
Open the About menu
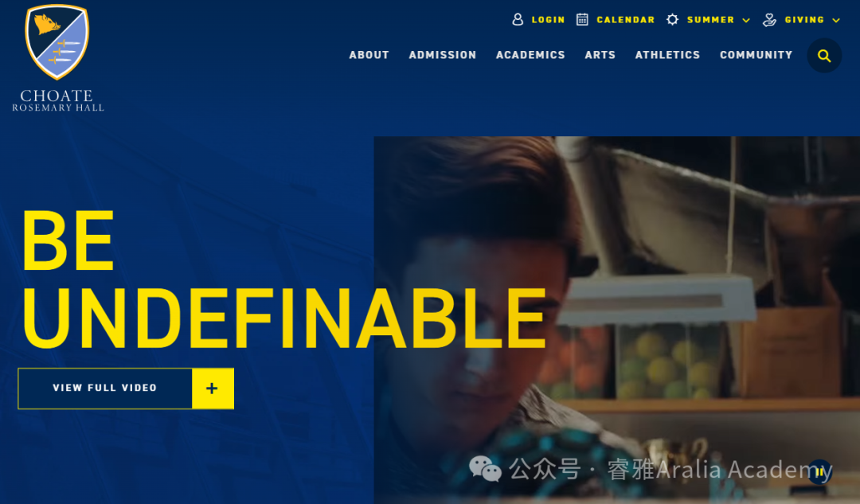pyautogui.click(x=369, y=55)
